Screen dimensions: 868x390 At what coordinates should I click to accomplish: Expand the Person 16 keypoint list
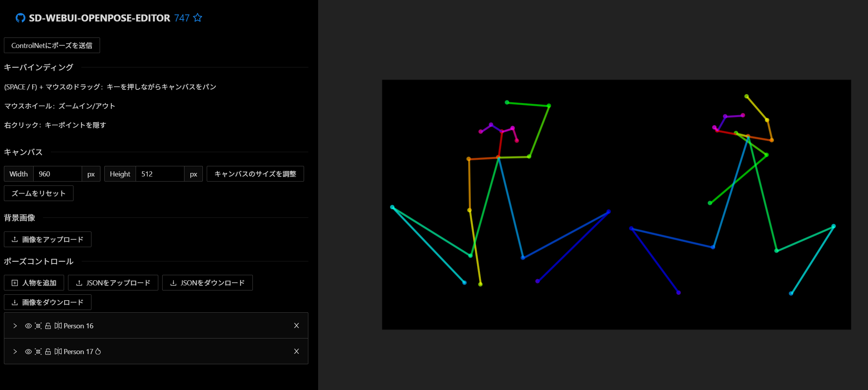click(x=15, y=326)
